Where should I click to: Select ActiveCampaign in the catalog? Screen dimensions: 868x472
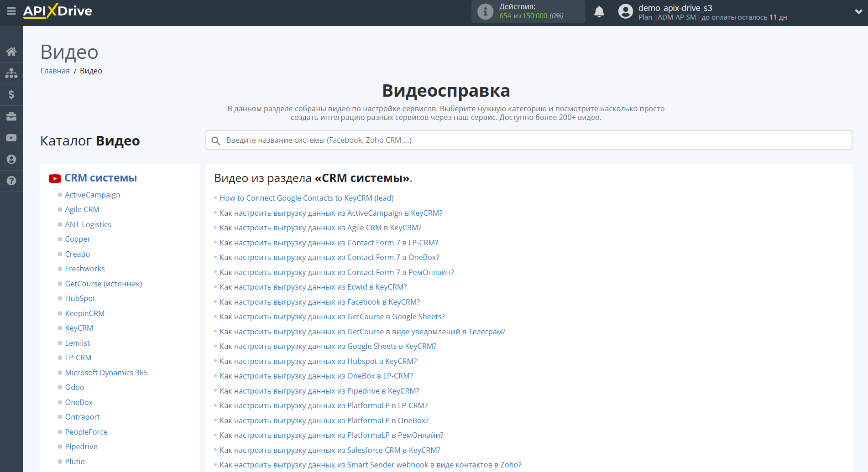pyautogui.click(x=93, y=195)
